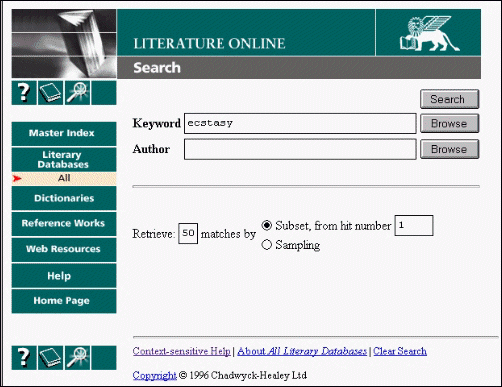Click into the Keyword field containing ecstasy

(x=300, y=123)
